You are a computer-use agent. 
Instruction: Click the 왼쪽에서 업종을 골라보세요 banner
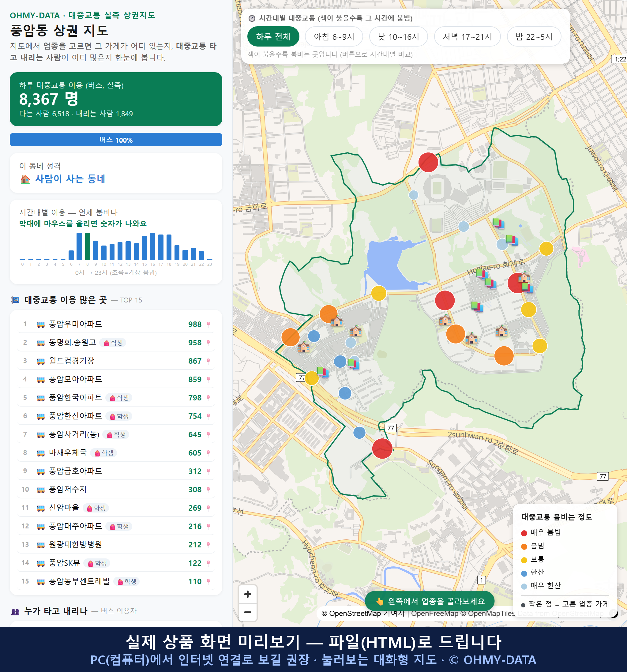[430, 601]
